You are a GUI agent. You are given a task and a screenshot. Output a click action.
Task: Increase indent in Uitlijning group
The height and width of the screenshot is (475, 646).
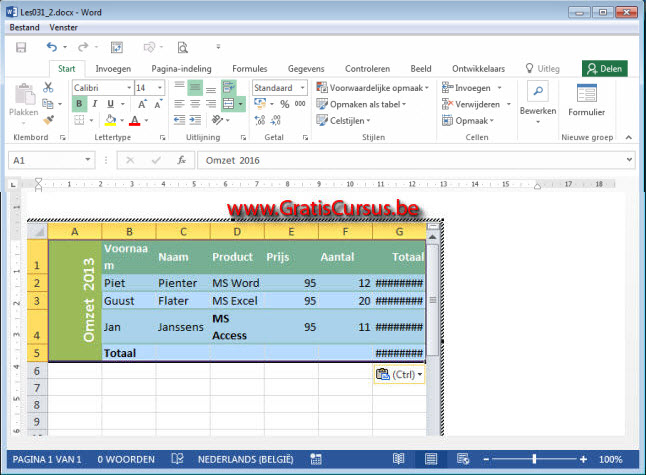click(x=195, y=120)
